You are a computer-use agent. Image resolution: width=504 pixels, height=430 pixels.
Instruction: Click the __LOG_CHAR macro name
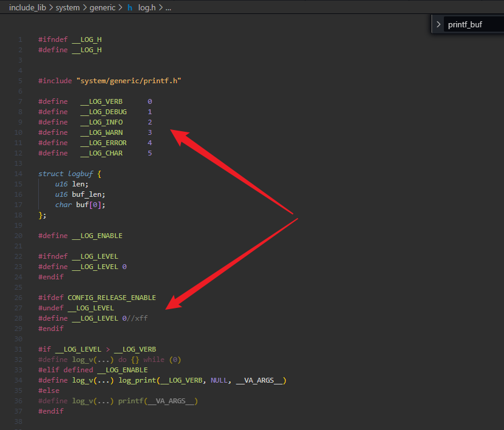pos(101,153)
